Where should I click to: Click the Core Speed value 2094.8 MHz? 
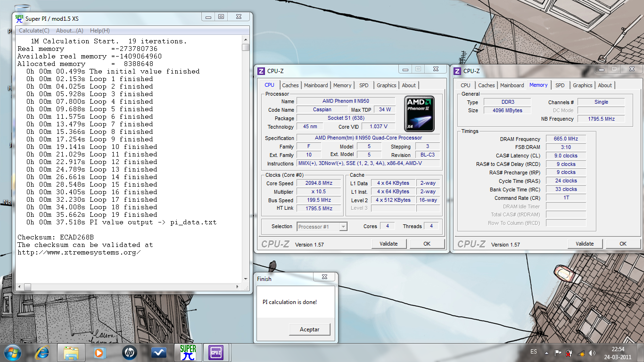coord(319,183)
